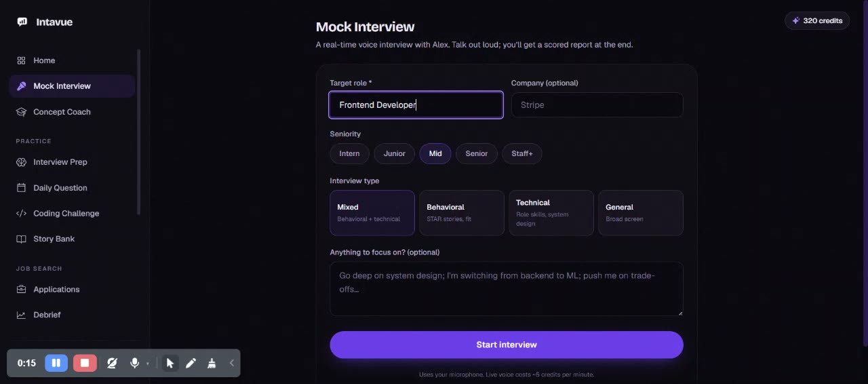
Task: Open the Coding Challenge code icon
Action: 21,213
